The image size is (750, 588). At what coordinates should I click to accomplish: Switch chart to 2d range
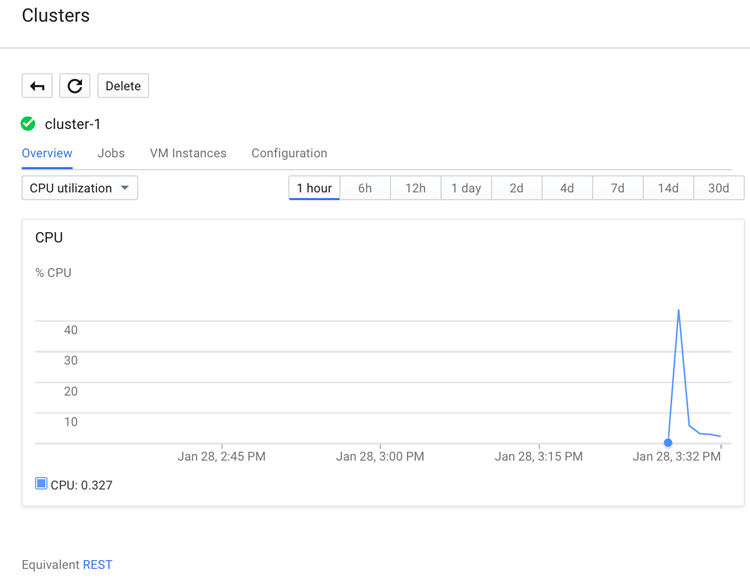pyautogui.click(x=517, y=188)
